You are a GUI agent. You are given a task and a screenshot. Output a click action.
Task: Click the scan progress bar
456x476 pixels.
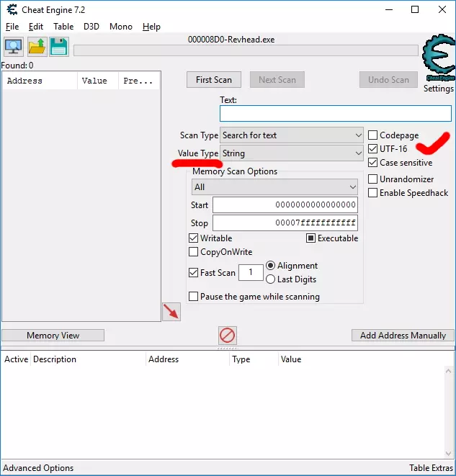[x=246, y=50]
